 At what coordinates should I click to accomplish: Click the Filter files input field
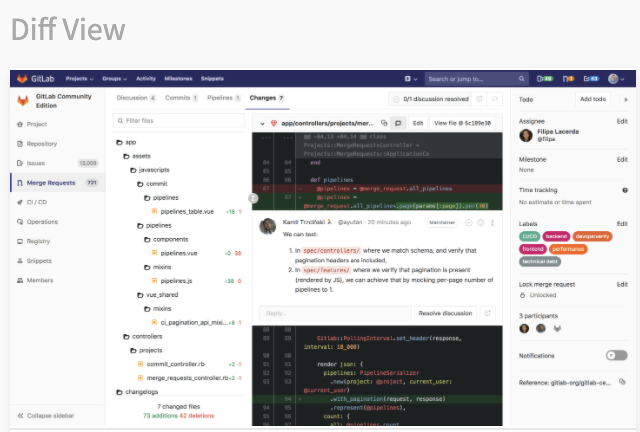180,120
